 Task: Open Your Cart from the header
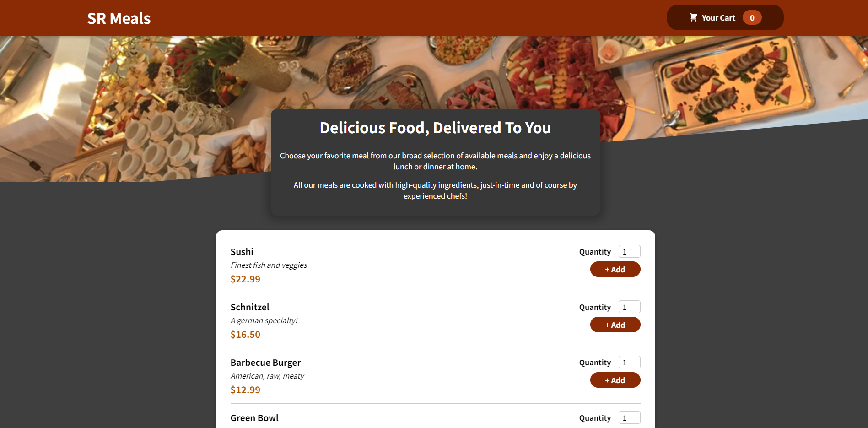pyautogui.click(x=718, y=18)
